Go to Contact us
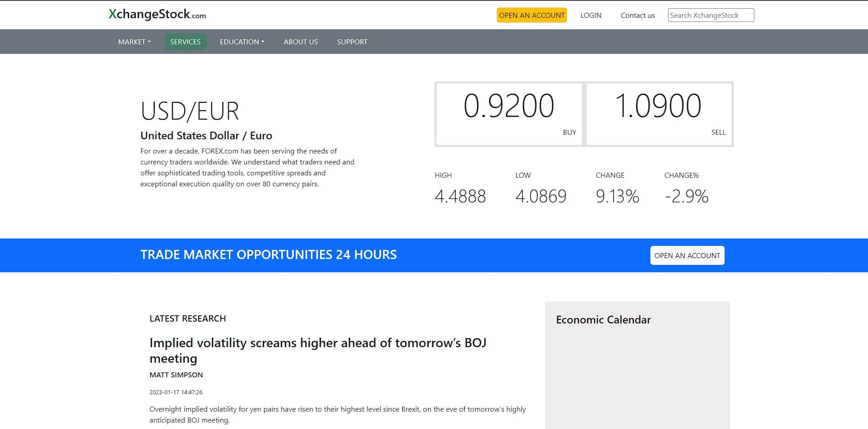 [638, 15]
